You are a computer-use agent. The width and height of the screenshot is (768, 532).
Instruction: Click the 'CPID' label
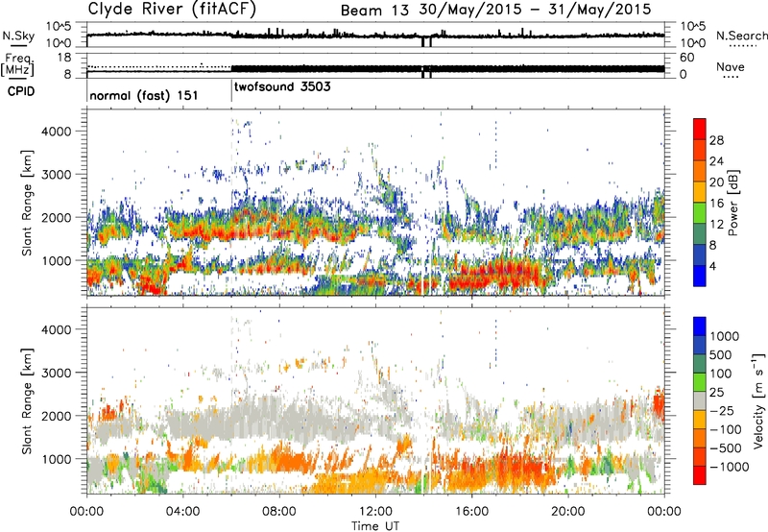[20, 91]
